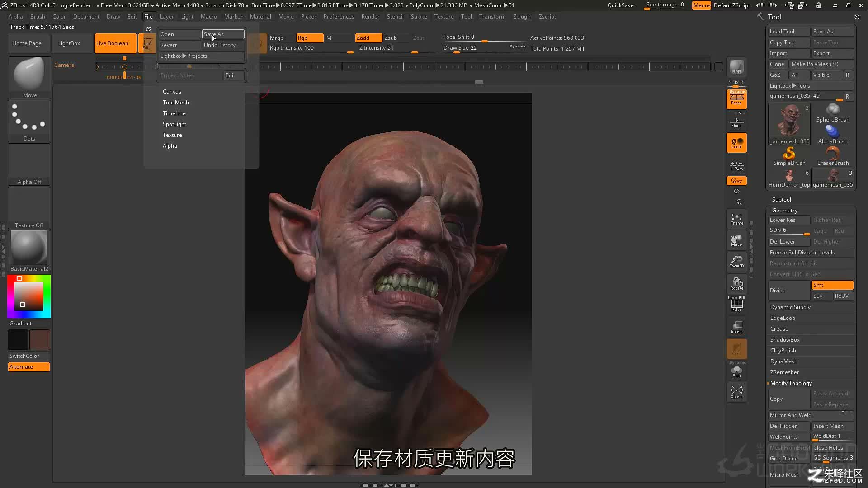
Task: Adjust the SDiv subdivision slider
Action: pos(789,231)
